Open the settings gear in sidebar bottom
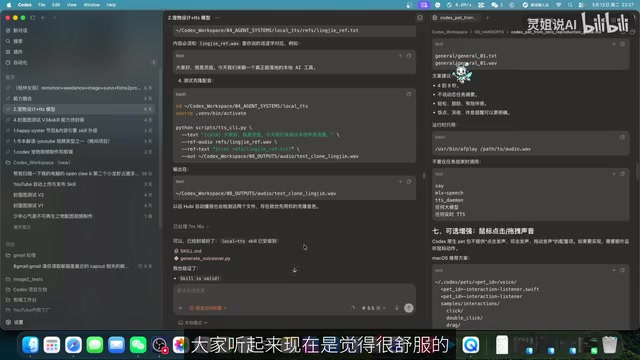 pyautogui.click(x=15, y=322)
